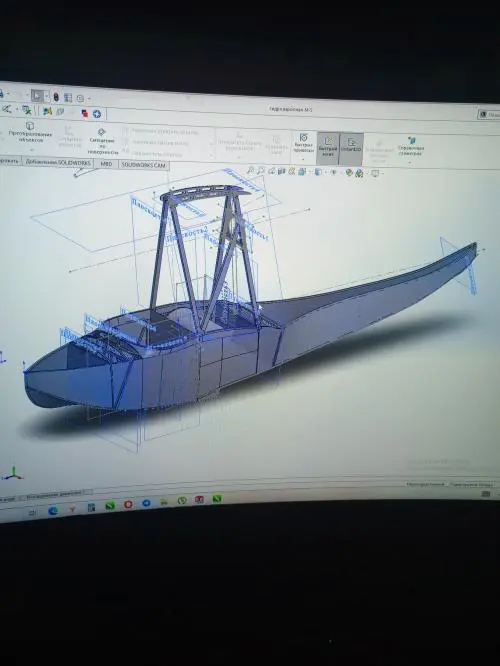Click the Смещение на поверхности tool
This screenshot has height=666, width=500.
pyautogui.click(x=102, y=142)
